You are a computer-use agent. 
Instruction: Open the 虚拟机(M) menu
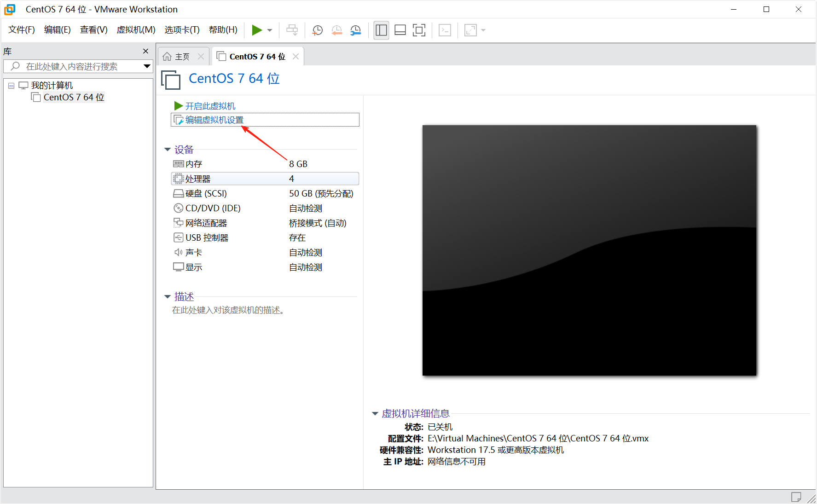click(136, 30)
